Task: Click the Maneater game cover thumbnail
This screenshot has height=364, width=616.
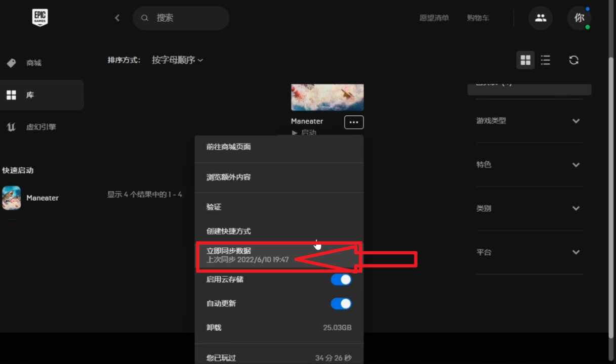Action: [327, 97]
